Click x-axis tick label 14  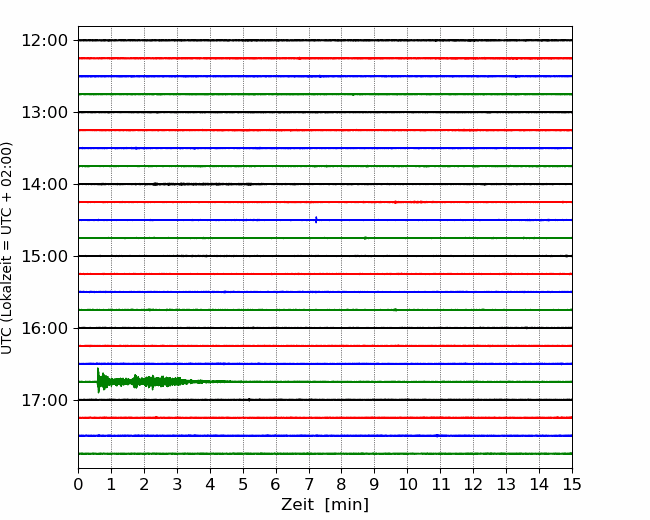[539, 484]
